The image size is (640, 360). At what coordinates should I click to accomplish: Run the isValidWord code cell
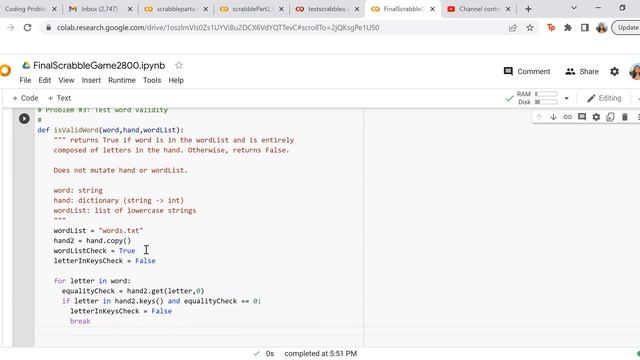pyautogui.click(x=24, y=118)
